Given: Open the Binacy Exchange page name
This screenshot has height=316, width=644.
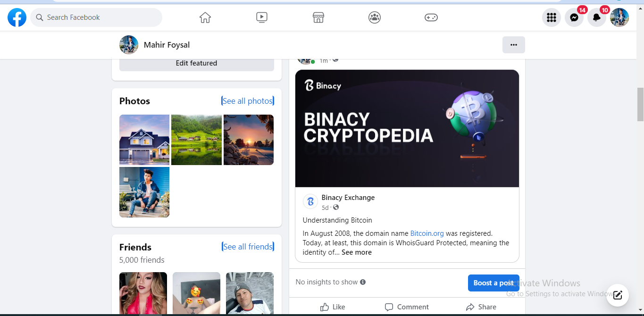Looking at the screenshot, I should [348, 198].
